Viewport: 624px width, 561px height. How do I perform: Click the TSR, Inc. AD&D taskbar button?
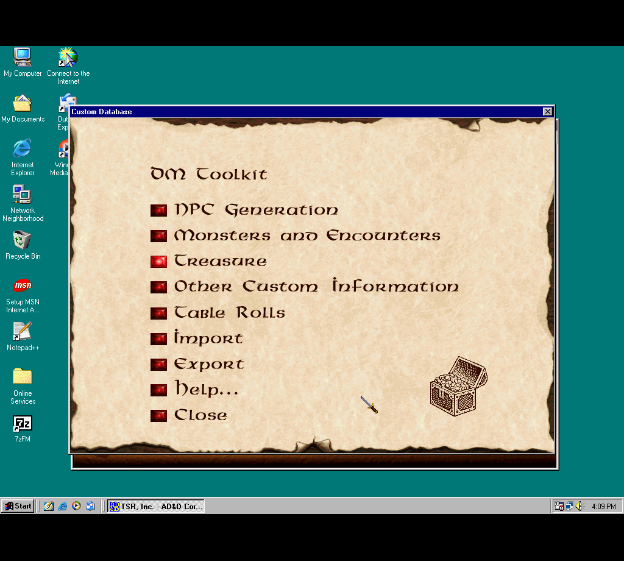pyautogui.click(x=156, y=506)
